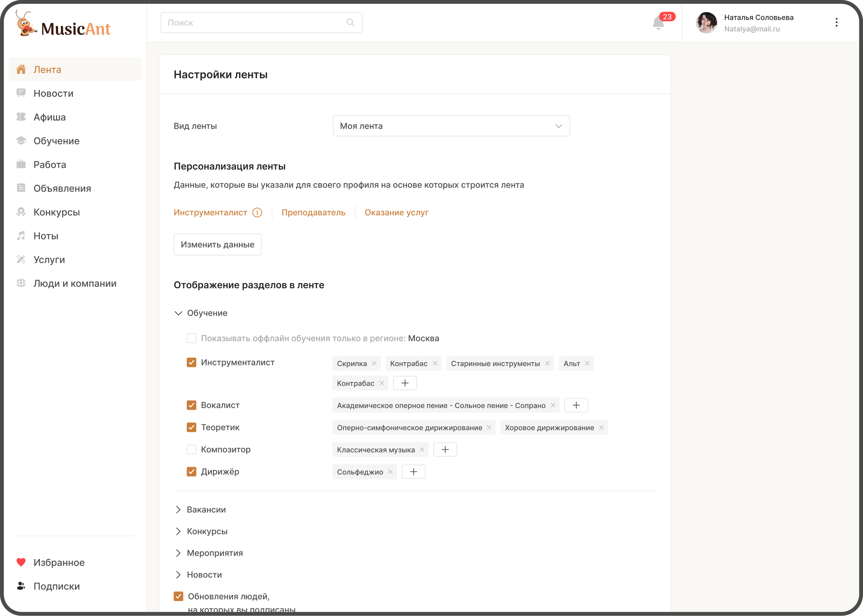Uncheck the Дирижёр checkbox

tap(192, 472)
